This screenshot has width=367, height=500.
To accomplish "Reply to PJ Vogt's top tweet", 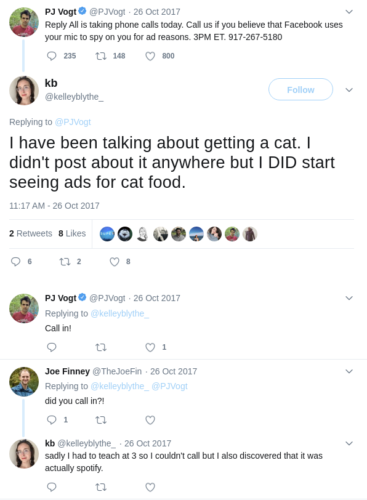I will pos(52,56).
